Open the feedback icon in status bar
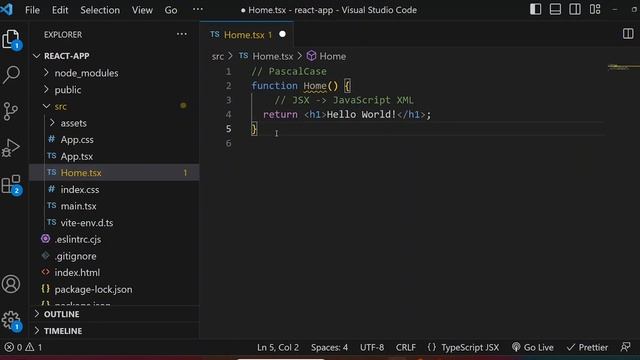This screenshot has width=640, height=360. (x=625, y=347)
